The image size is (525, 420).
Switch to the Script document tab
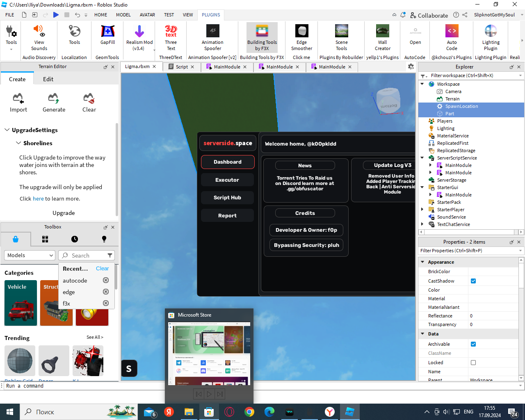182,67
